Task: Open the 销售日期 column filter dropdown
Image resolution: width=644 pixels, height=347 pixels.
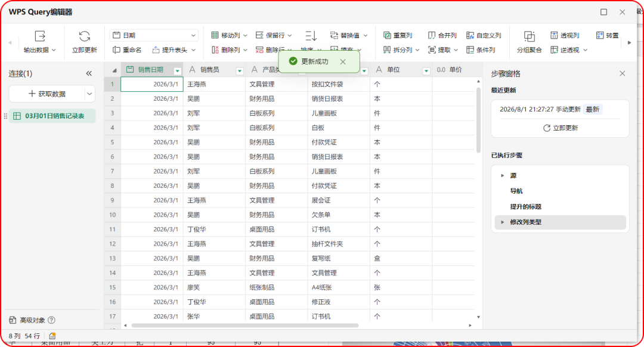Action: [178, 71]
